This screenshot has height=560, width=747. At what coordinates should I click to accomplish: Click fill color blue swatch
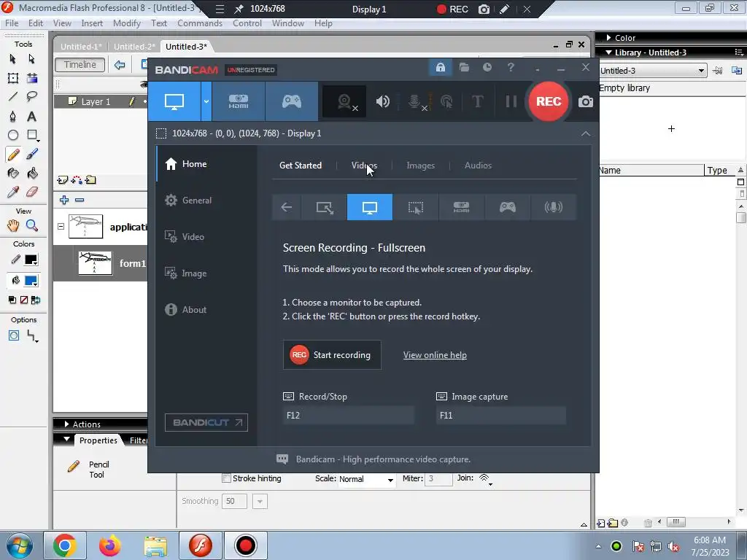point(31,281)
